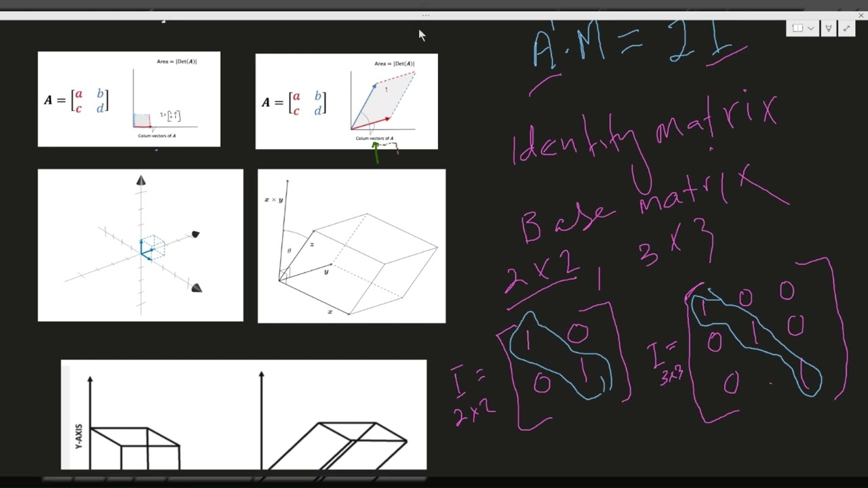This screenshot has height=488, width=868.
Task: Click the 'Area = |Det(A)|' label in first image
Action: click(x=176, y=62)
